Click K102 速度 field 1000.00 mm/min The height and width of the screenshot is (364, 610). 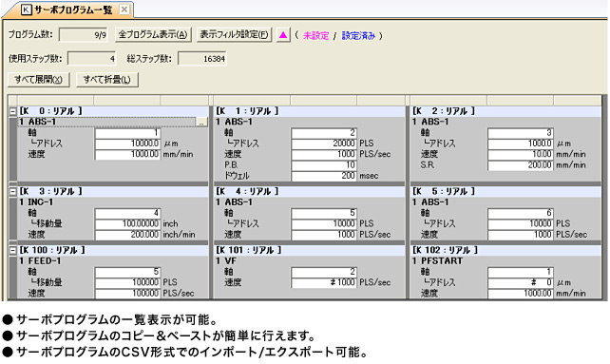click(521, 294)
